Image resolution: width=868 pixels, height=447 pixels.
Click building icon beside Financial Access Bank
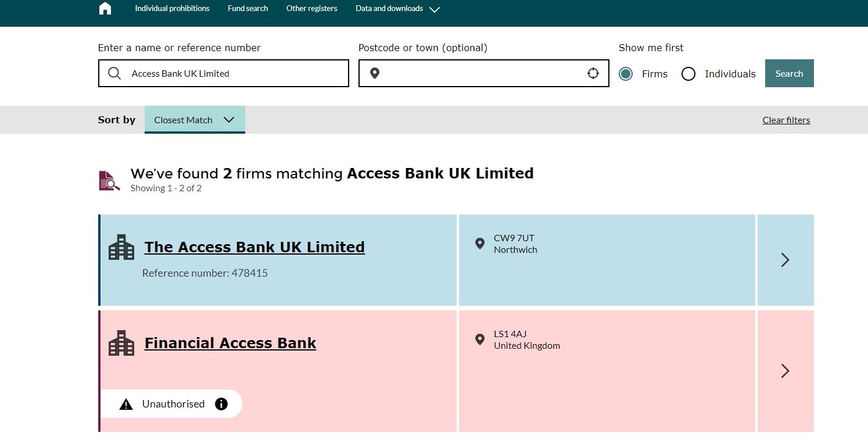click(x=121, y=343)
